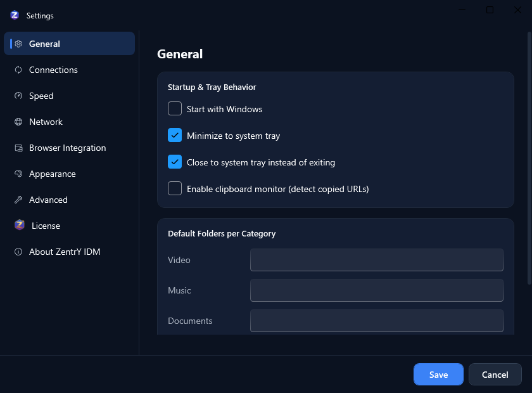Click the 'Music' category label
This screenshot has width=532, height=393.
coord(179,290)
